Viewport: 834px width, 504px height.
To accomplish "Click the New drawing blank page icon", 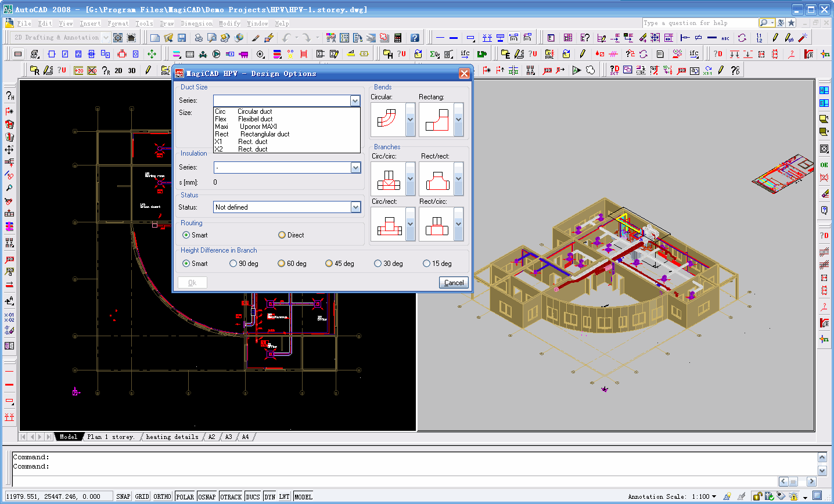I will [x=155, y=38].
